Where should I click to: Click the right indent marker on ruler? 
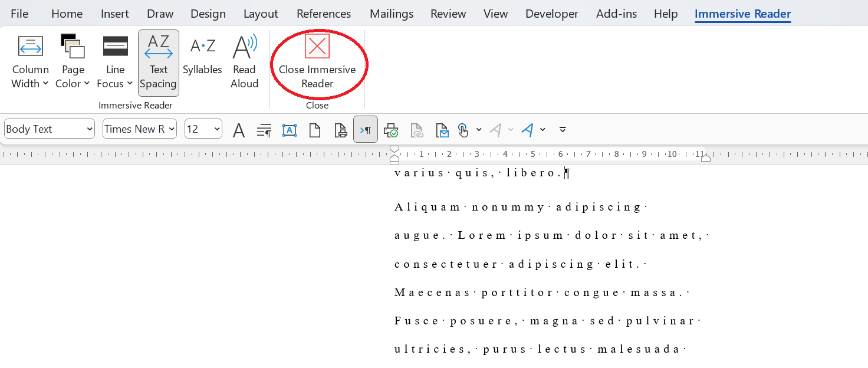click(705, 157)
